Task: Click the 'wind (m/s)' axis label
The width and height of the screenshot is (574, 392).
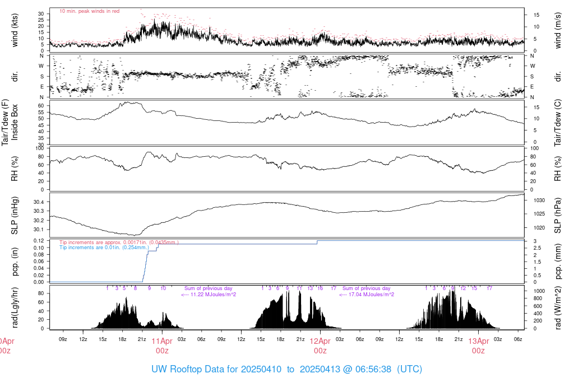Action: point(558,30)
